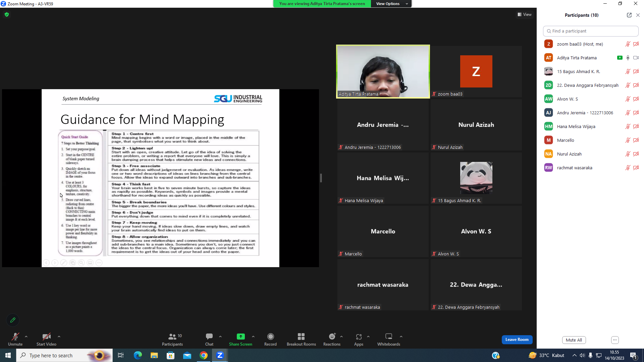The width and height of the screenshot is (644, 362).
Task: Toggle mute for Hana Melisa Wijaya
Action: tap(628, 126)
